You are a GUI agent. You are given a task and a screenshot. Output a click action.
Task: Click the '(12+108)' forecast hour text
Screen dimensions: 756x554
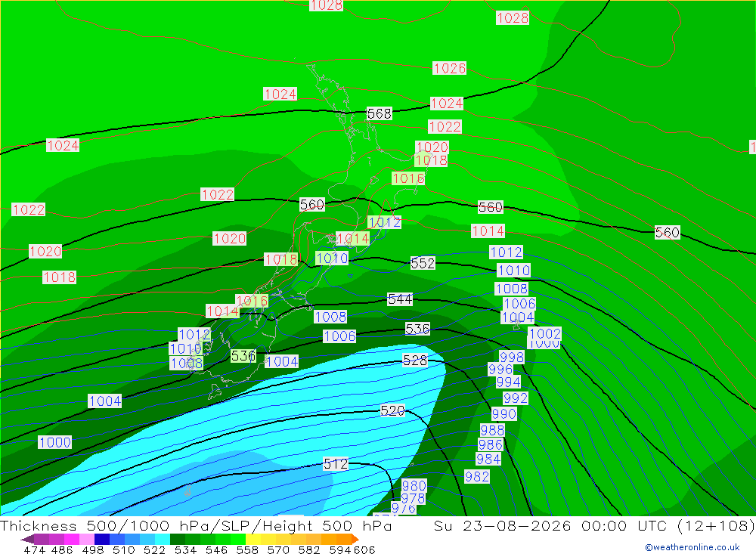[716, 526]
